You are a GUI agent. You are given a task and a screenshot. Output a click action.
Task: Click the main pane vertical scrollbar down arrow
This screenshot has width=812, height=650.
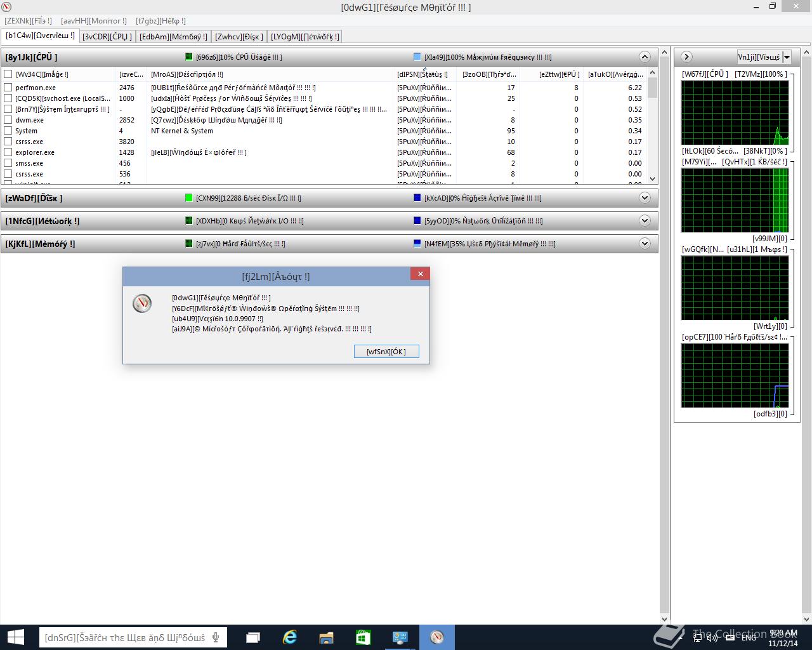[665, 620]
